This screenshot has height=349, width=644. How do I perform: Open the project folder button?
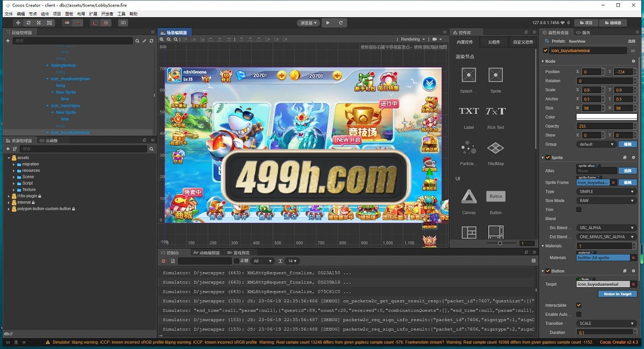(587, 23)
